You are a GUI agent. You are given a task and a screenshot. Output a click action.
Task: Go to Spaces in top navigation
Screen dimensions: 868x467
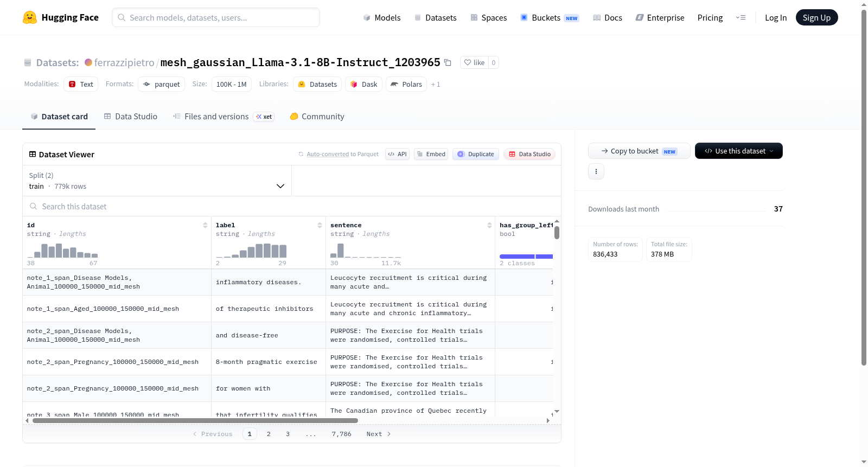(488, 17)
